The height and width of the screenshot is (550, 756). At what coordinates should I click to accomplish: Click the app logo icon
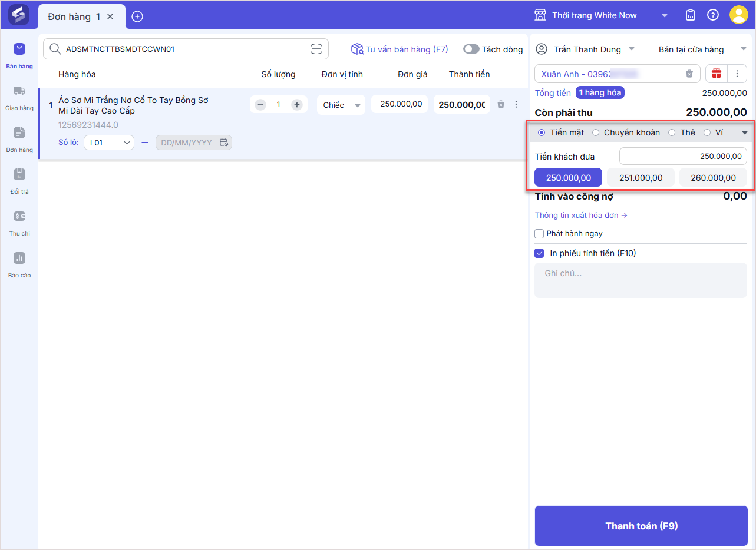[19, 15]
